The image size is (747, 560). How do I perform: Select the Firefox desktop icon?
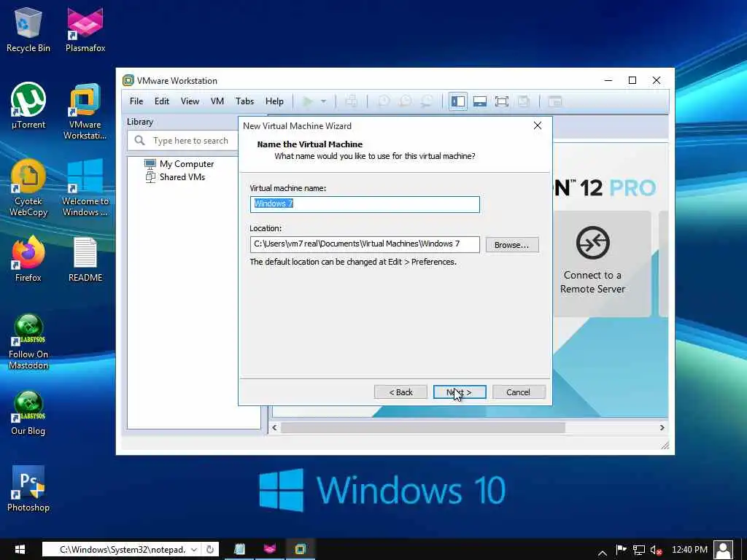click(x=28, y=259)
